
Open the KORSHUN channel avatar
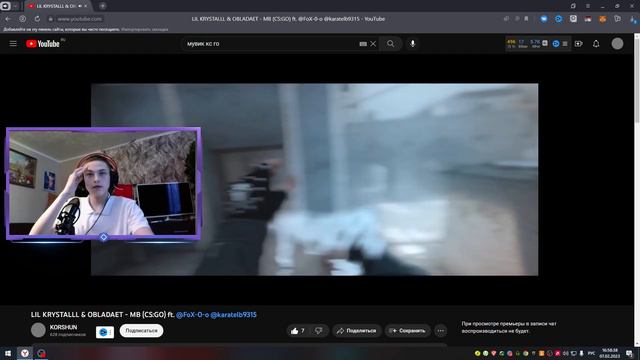(38, 330)
